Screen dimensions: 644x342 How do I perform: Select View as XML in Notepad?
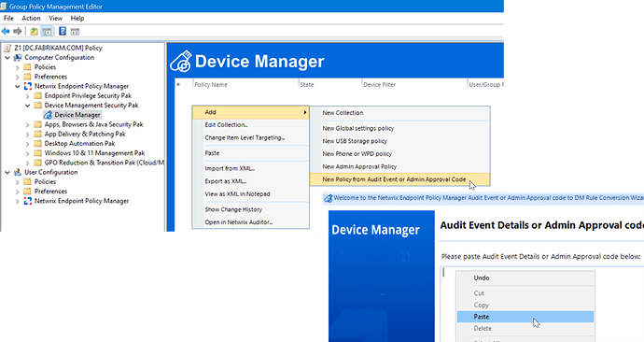(x=250, y=194)
